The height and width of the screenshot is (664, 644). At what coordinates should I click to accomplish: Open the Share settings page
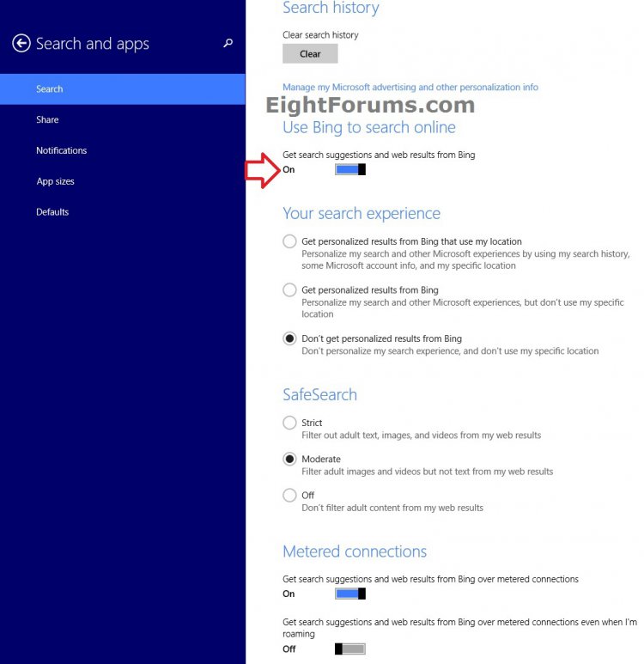[x=47, y=120]
